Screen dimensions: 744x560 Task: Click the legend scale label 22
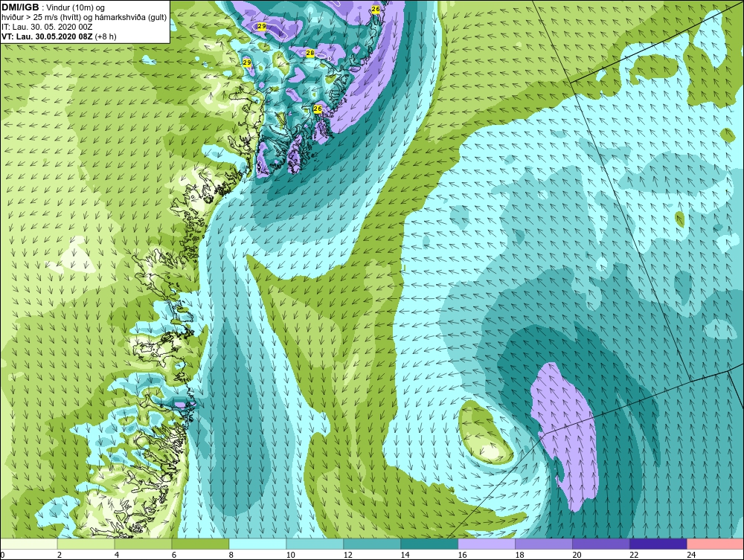click(x=633, y=555)
